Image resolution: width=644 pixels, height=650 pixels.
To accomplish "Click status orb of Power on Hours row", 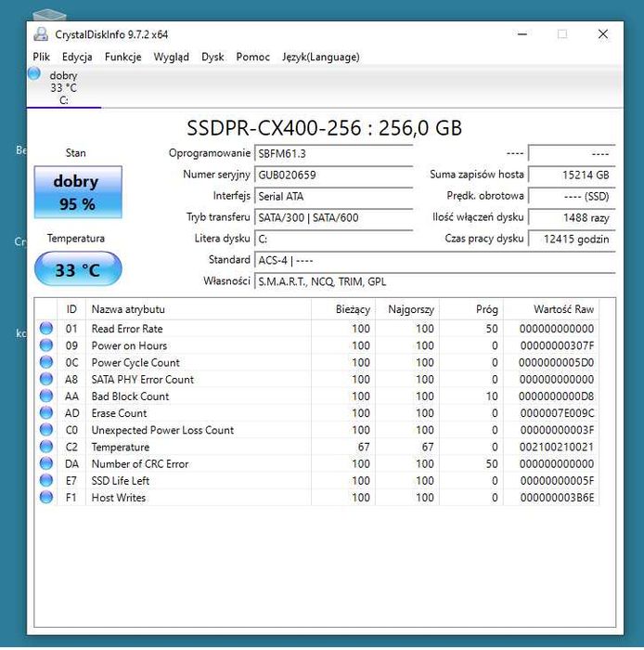I will [x=46, y=345].
